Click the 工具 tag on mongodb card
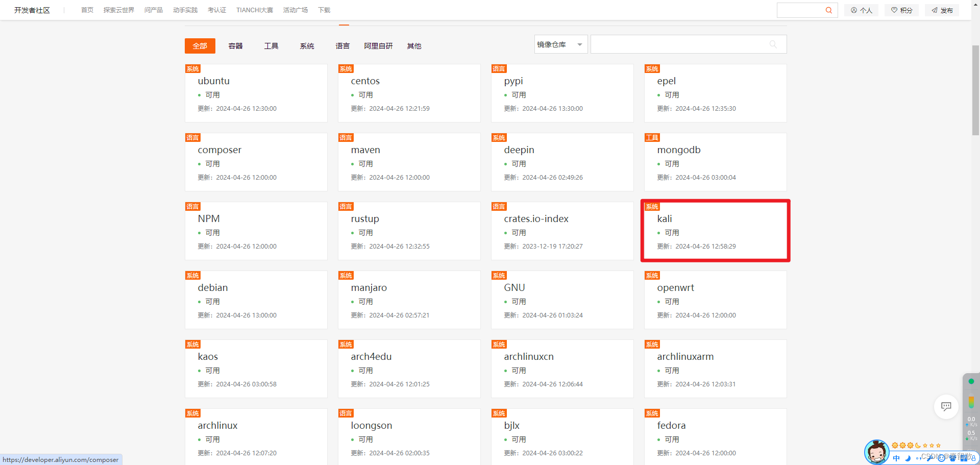Viewport: 980px width, 465px height. 652,138
